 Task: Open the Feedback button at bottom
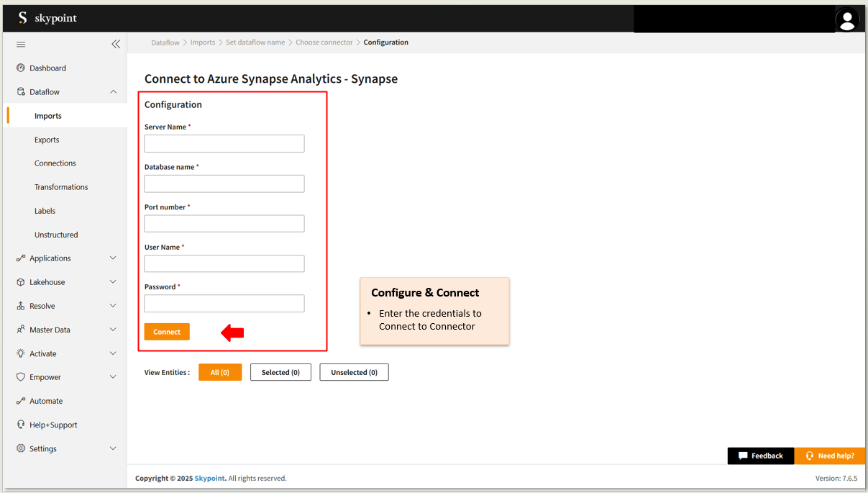(x=760, y=456)
